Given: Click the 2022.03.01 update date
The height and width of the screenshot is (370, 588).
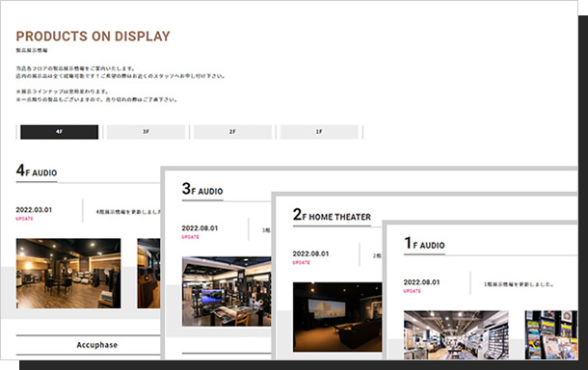Looking at the screenshot, I should tap(34, 210).
